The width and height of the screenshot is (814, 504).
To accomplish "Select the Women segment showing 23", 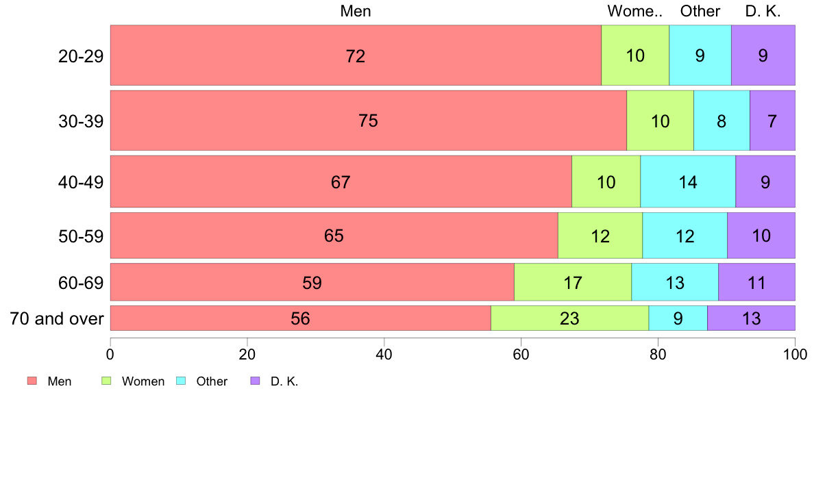I will [x=569, y=318].
